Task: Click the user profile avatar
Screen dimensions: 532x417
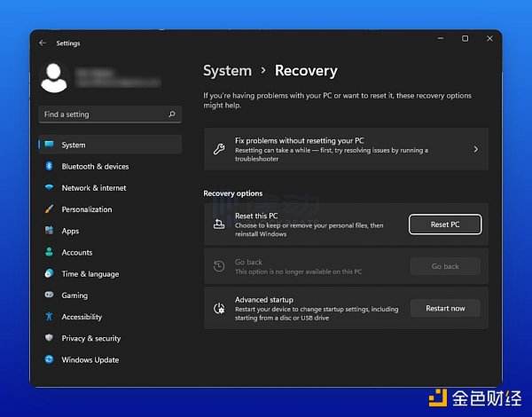Action: [x=56, y=77]
